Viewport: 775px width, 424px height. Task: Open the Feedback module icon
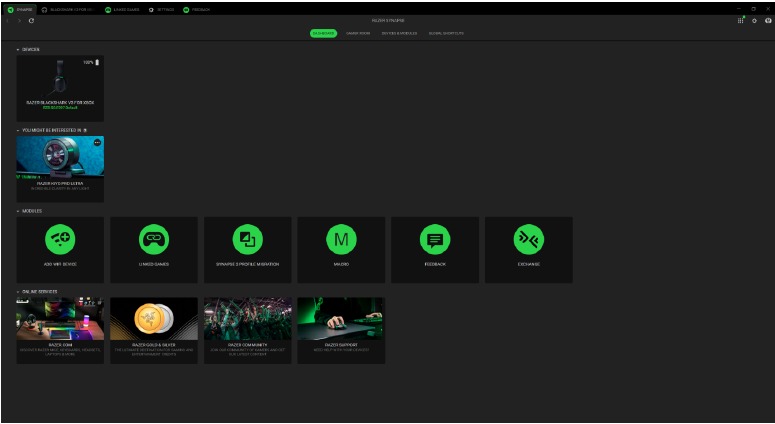click(x=435, y=239)
